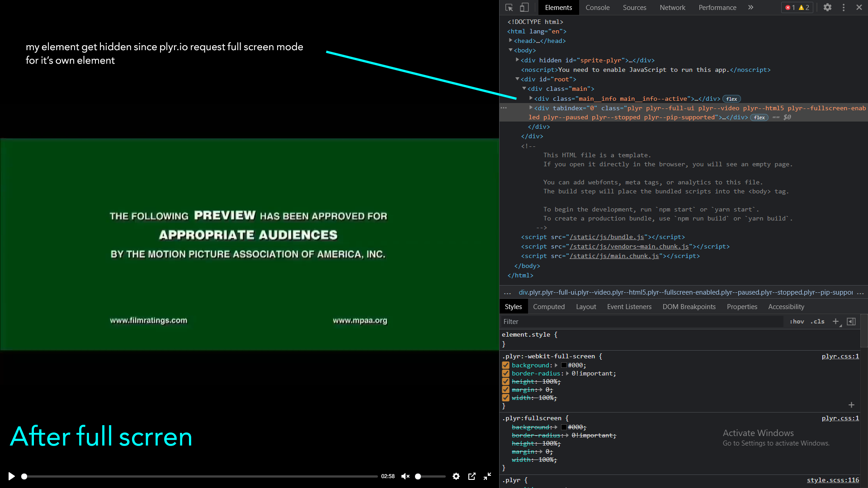Open main.chunk.js script link
The height and width of the screenshot is (488, 868).
click(614, 256)
